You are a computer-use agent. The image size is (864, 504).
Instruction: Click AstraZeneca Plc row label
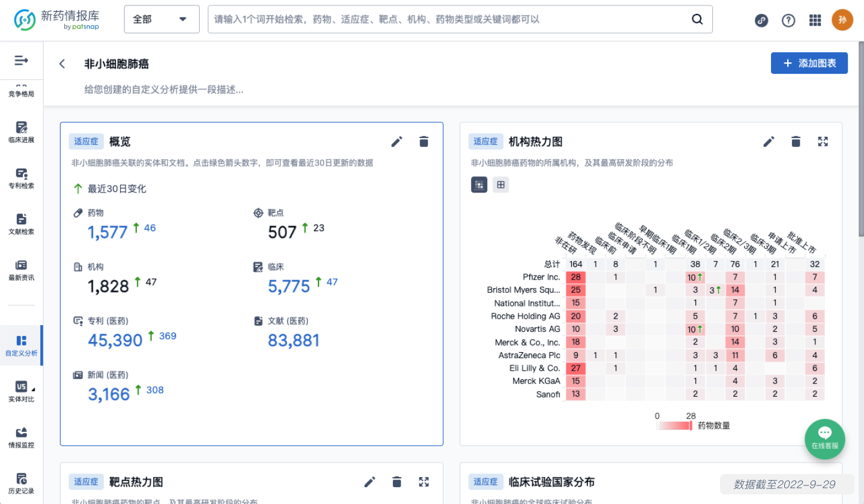point(529,355)
